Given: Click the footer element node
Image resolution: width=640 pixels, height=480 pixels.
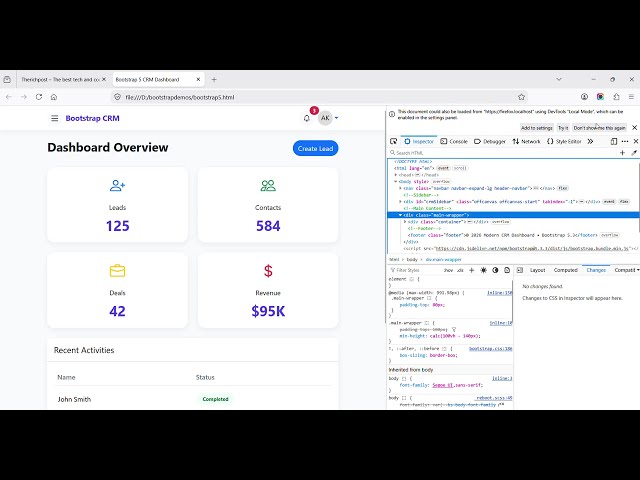Looking at the screenshot, I should pos(503,235).
